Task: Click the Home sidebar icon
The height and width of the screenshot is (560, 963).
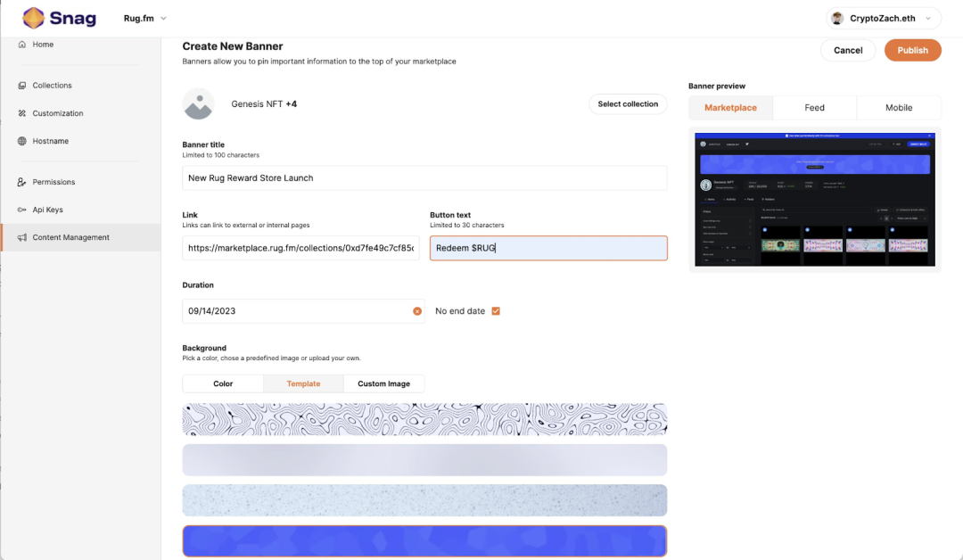Action: 22,45
